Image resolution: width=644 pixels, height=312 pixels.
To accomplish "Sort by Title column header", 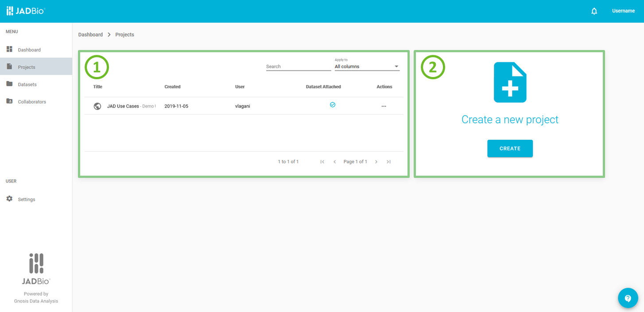I will 98,87.
